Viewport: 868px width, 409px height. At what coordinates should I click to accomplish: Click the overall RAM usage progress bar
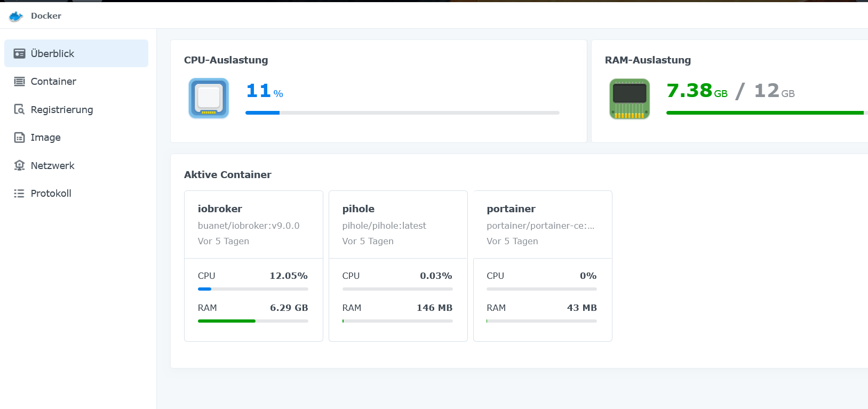point(767,113)
